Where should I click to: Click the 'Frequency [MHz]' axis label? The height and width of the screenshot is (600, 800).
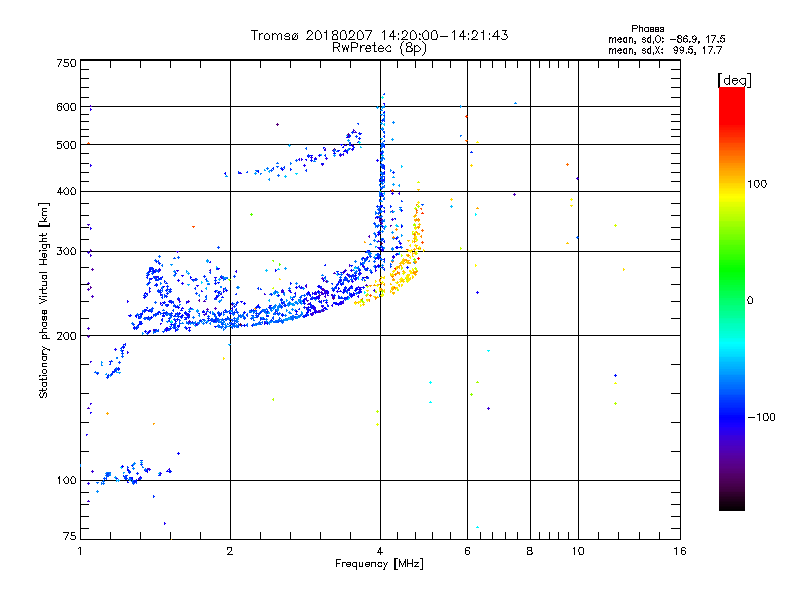tap(379, 564)
